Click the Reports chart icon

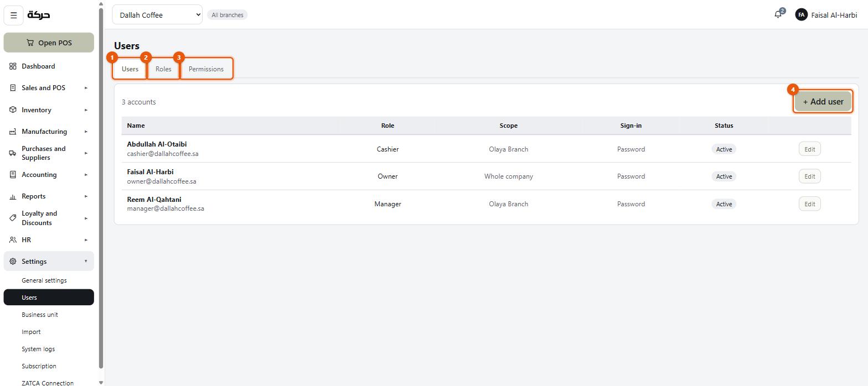pyautogui.click(x=13, y=196)
